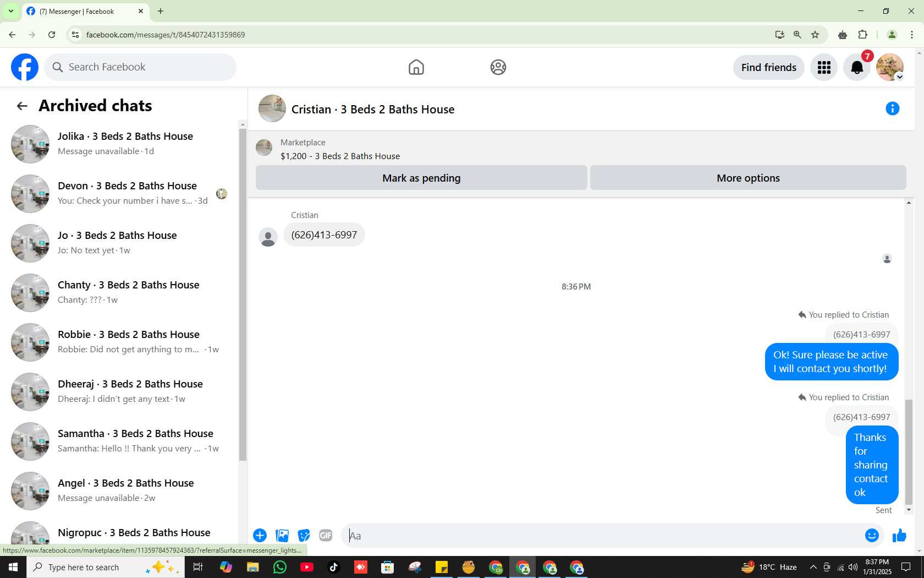This screenshot has width=924, height=578.
Task: Click Cristian's phone number message
Action: coord(324,235)
